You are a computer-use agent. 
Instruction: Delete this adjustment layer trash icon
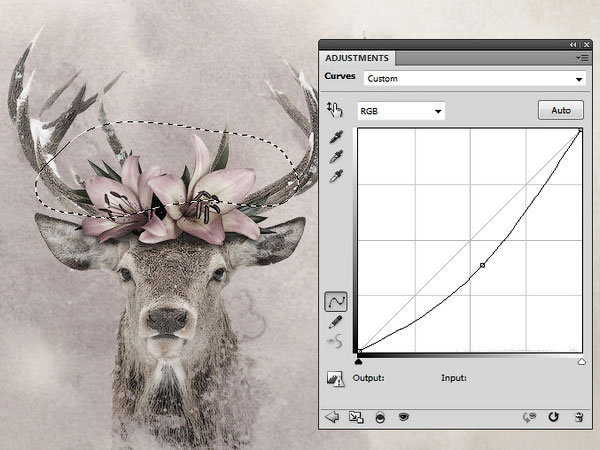579,417
